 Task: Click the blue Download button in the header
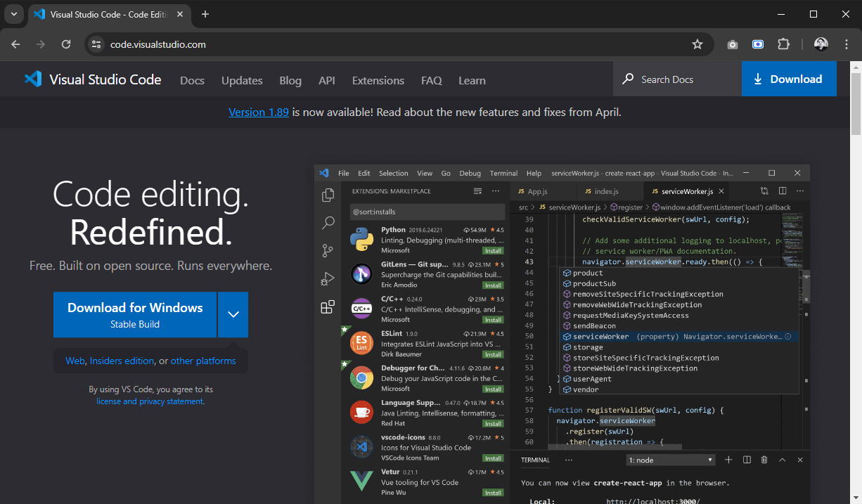coord(789,79)
